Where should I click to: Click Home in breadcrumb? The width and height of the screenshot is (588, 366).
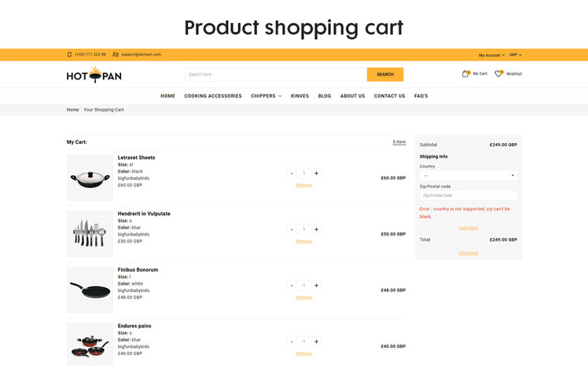pos(73,109)
